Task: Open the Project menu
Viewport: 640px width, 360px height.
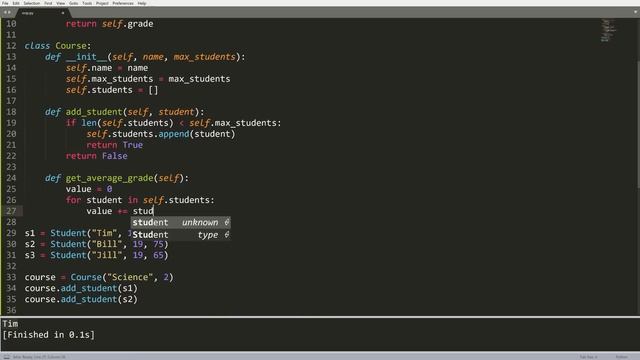Action: (102, 3)
